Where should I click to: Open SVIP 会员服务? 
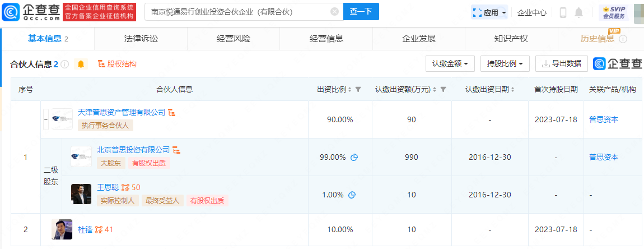click(x=614, y=13)
